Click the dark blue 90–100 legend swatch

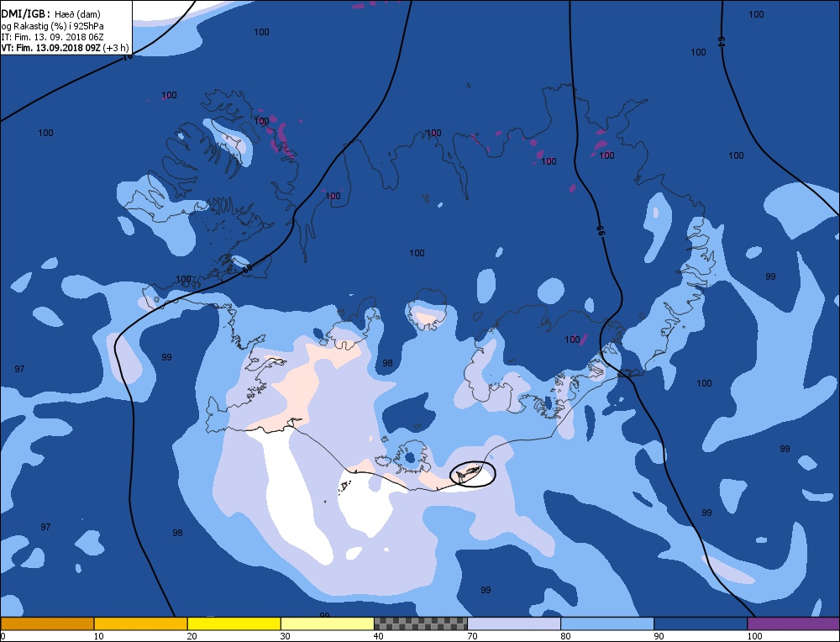point(701,624)
